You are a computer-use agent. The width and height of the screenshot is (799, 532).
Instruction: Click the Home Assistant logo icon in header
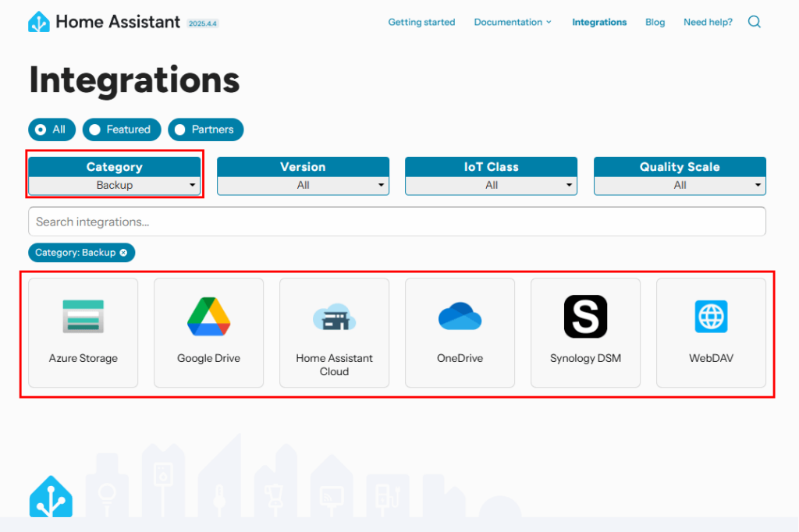(x=39, y=22)
